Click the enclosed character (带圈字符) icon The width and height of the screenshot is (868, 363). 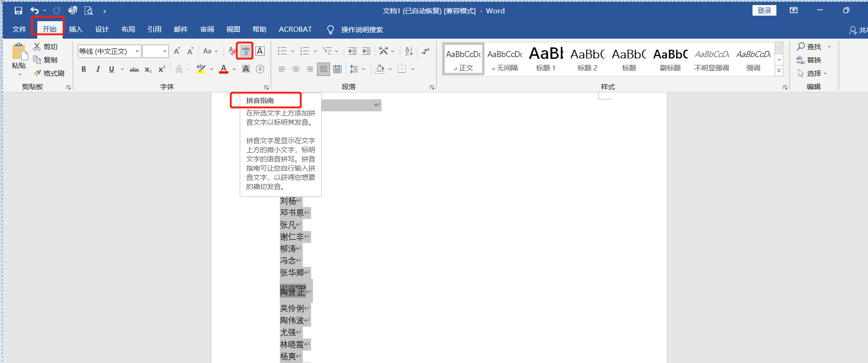pyautogui.click(x=260, y=69)
